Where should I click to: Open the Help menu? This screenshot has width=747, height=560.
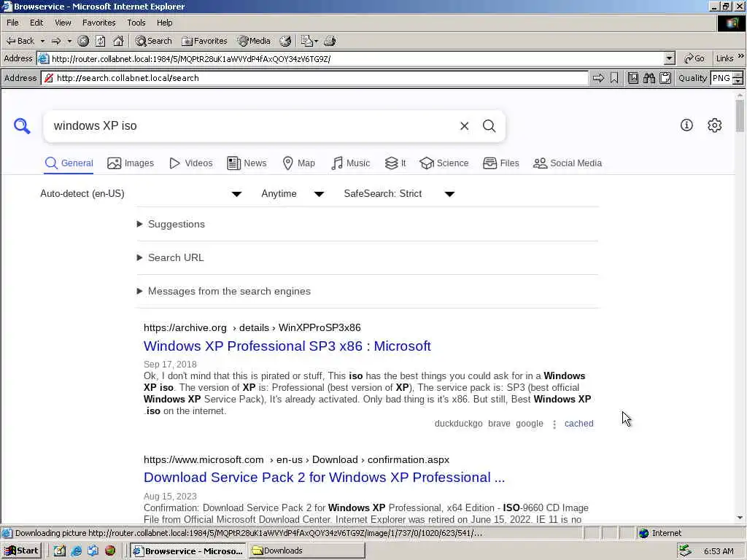(164, 23)
